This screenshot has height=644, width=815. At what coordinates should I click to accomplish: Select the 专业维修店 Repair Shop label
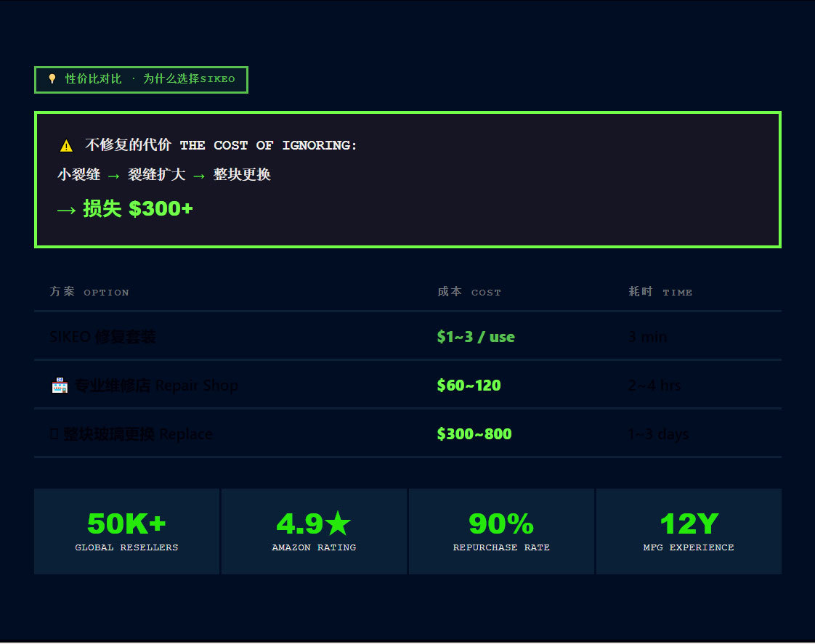click(x=156, y=386)
